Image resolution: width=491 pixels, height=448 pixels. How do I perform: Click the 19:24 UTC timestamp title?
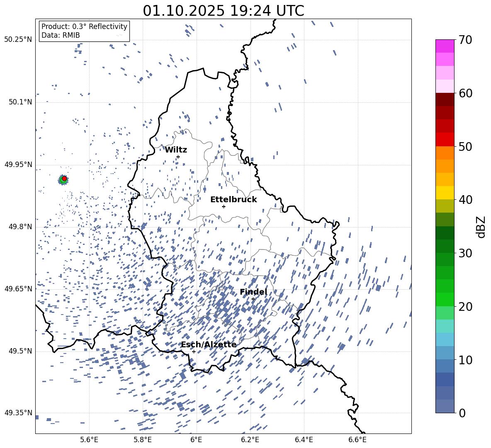point(223,11)
